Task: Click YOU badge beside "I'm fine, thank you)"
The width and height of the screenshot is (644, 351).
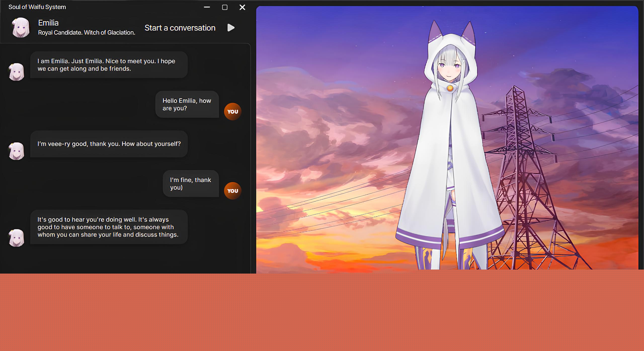Action: [x=232, y=191]
